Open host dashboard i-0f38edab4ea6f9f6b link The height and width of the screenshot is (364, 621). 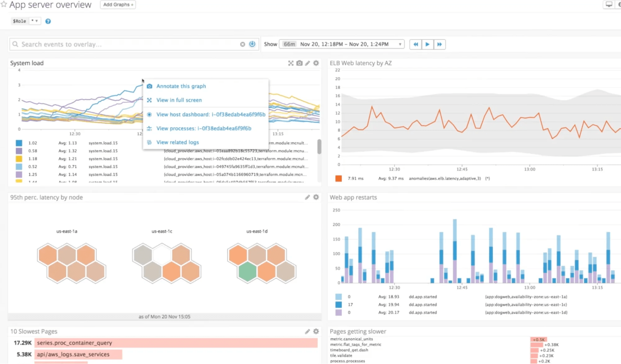(211, 114)
